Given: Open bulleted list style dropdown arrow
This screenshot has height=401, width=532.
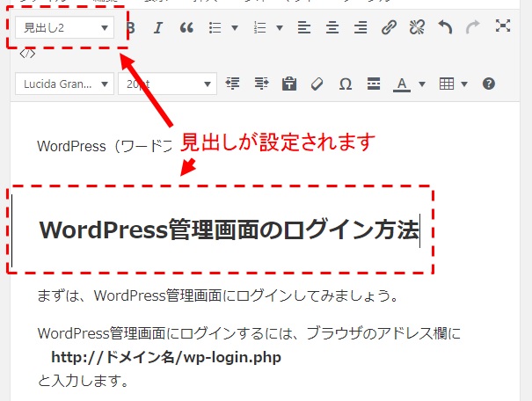Looking at the screenshot, I should (235, 27).
